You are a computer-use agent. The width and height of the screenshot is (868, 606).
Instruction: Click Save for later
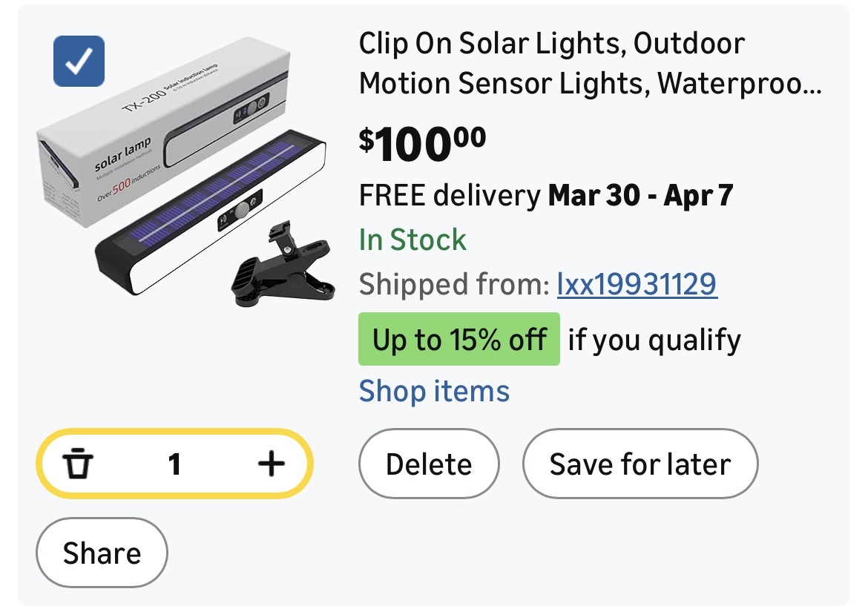pyautogui.click(x=640, y=464)
